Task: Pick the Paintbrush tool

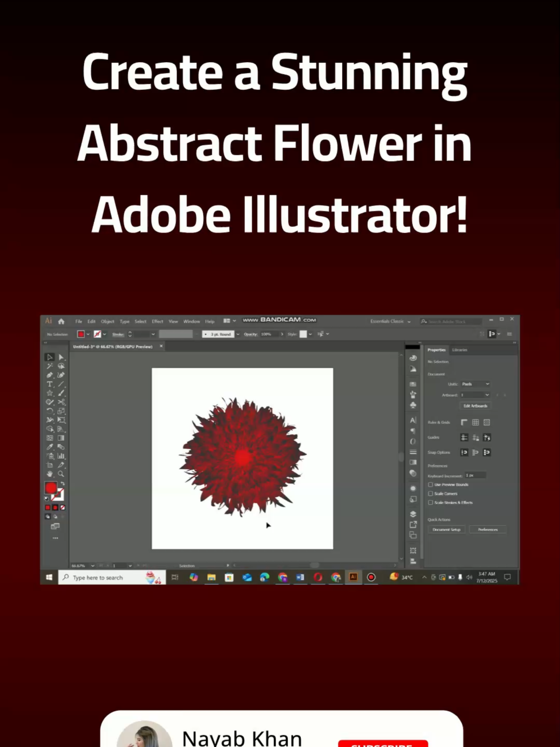Action: coord(61,393)
